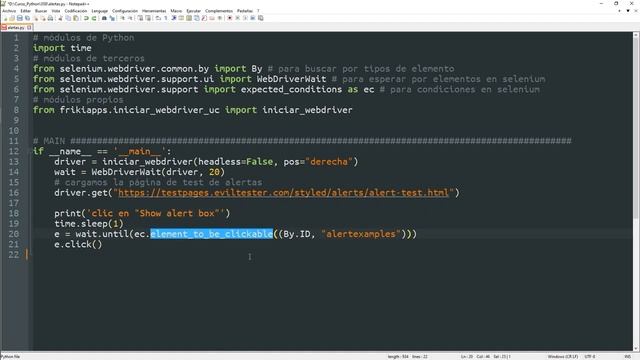Open the Buscar menu
The image size is (640, 360).
[x=41, y=11]
